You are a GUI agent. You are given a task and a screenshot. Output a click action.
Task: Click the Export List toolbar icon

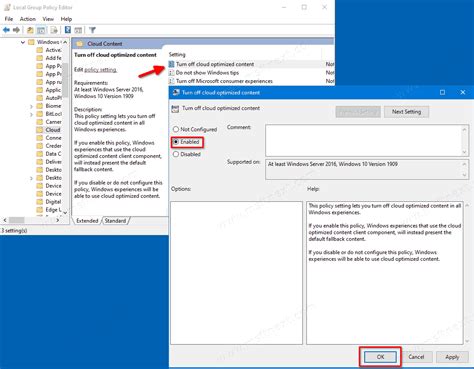(x=54, y=30)
